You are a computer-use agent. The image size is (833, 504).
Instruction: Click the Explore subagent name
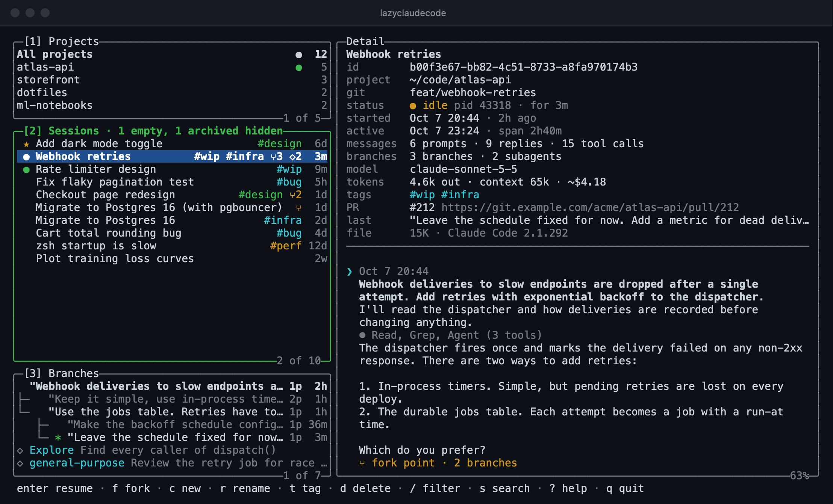point(51,450)
